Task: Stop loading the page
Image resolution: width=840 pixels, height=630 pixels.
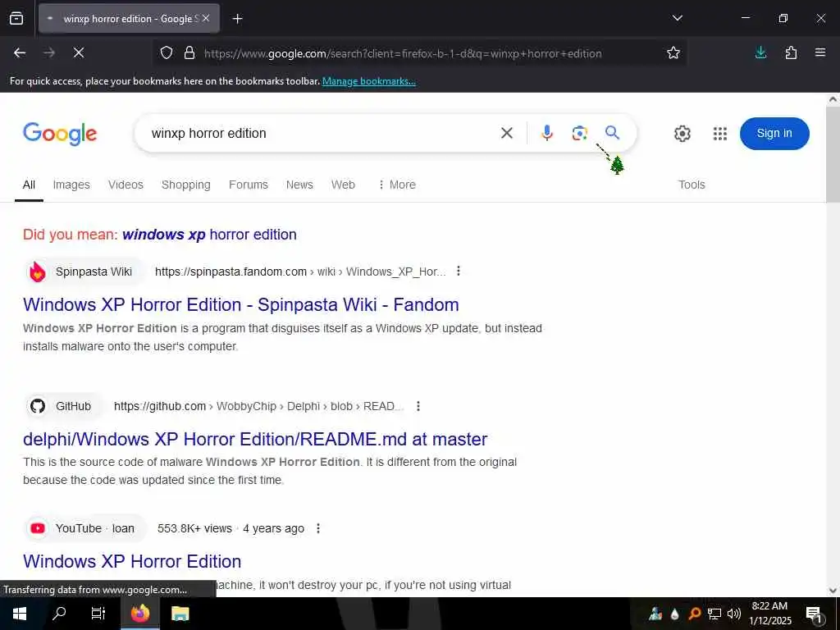Action: click(x=78, y=52)
